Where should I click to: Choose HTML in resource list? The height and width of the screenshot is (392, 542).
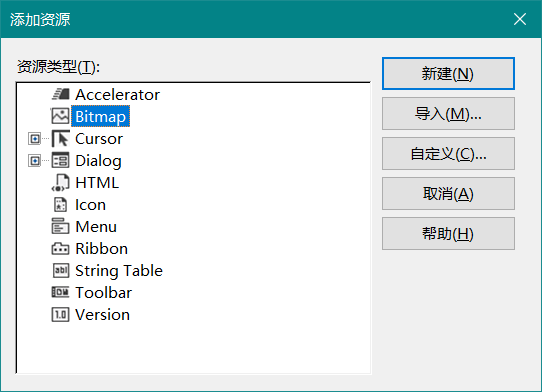click(97, 183)
